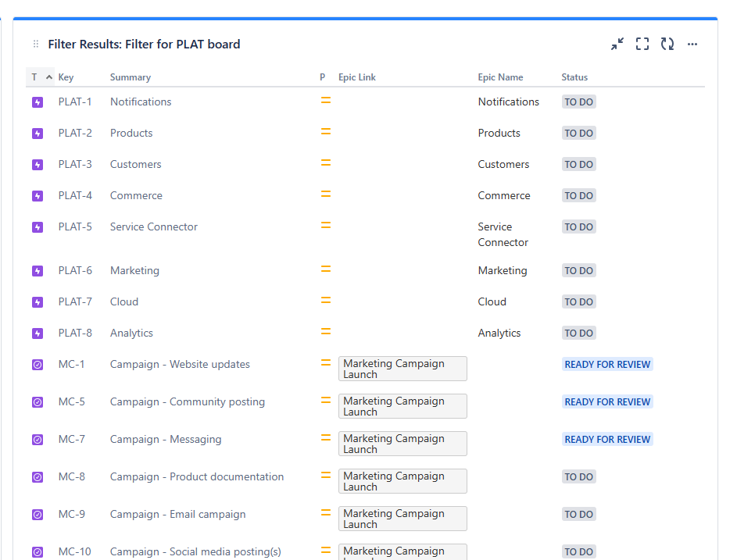Click the epic type icon for PLAT-1
Screen dimensions: 737x560
coord(38,102)
